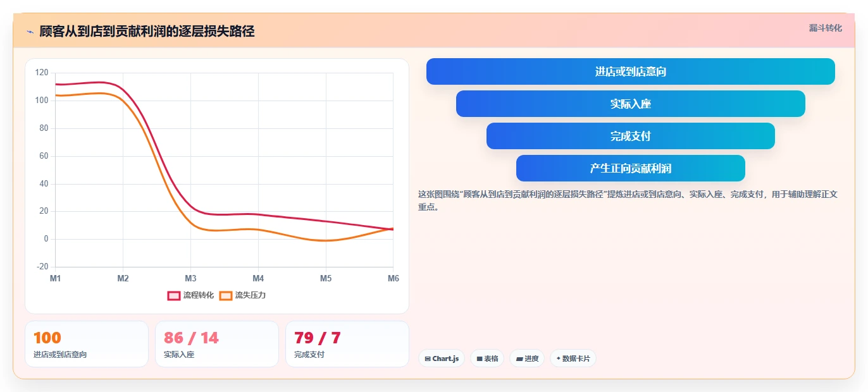The height and width of the screenshot is (392, 868).
Task: Open the data card showing 79 / 7
Action: coord(347,344)
